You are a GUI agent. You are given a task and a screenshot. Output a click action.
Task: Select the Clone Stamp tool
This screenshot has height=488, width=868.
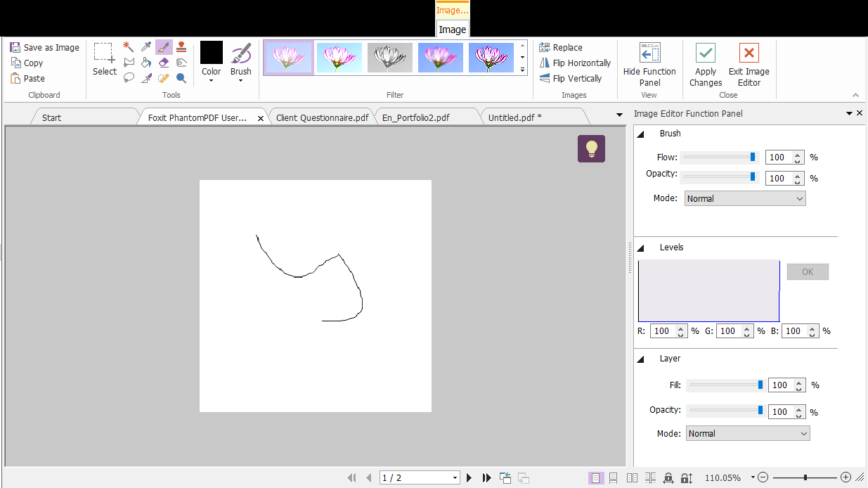click(x=181, y=47)
